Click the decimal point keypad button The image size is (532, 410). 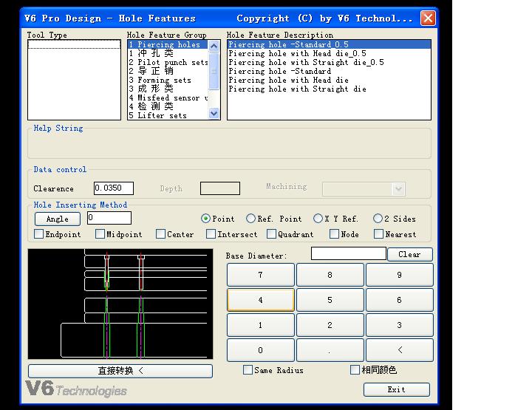(x=330, y=350)
